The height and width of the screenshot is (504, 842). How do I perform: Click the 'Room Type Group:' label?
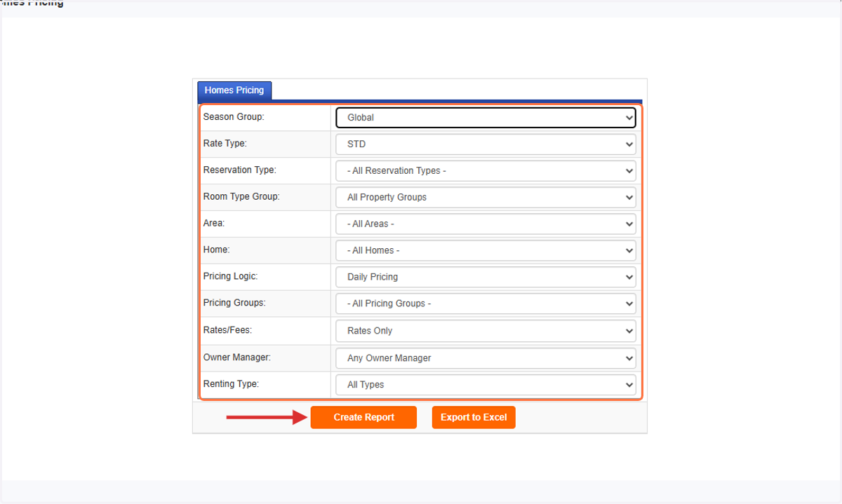(x=241, y=197)
